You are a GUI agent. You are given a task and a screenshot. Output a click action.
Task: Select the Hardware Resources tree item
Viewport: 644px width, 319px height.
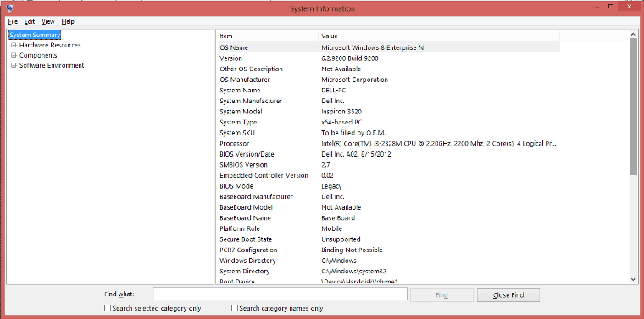pyautogui.click(x=50, y=45)
